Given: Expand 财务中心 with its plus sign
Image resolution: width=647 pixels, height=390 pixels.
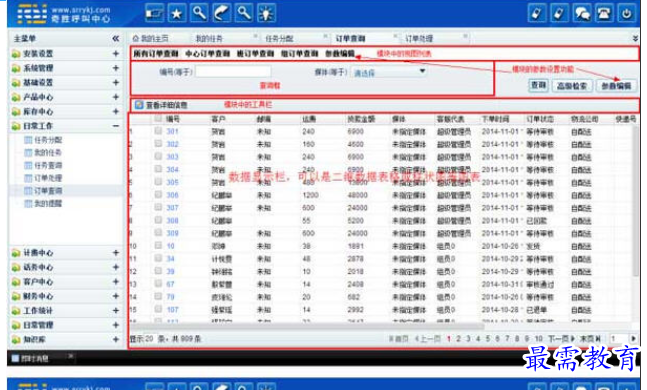Looking at the screenshot, I should [x=116, y=296].
